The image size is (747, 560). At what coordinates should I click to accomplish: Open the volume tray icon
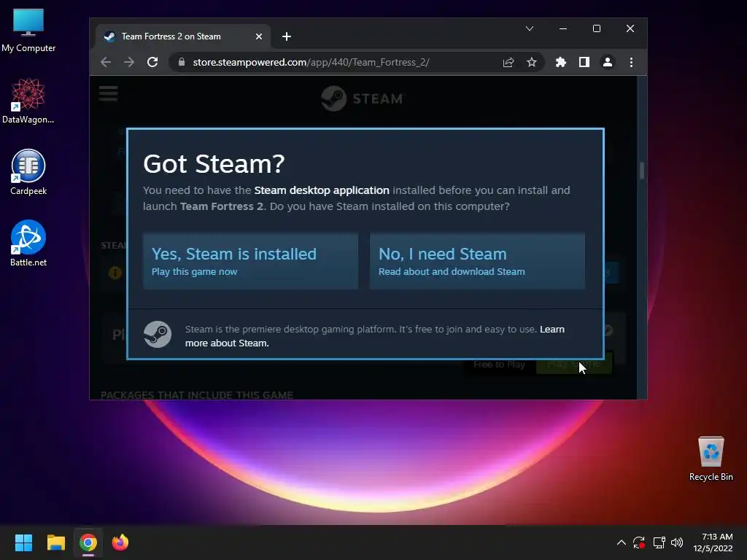point(677,542)
